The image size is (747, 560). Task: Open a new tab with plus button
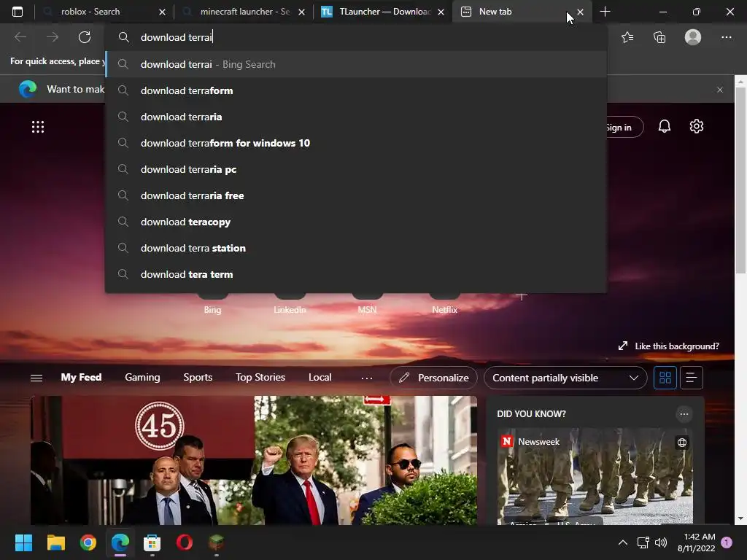click(605, 12)
